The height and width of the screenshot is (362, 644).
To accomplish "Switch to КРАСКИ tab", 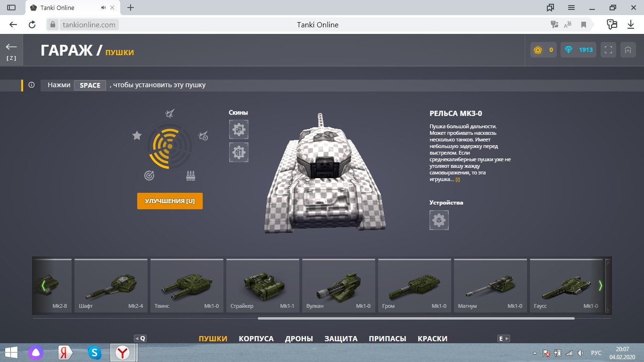I will pyautogui.click(x=432, y=338).
